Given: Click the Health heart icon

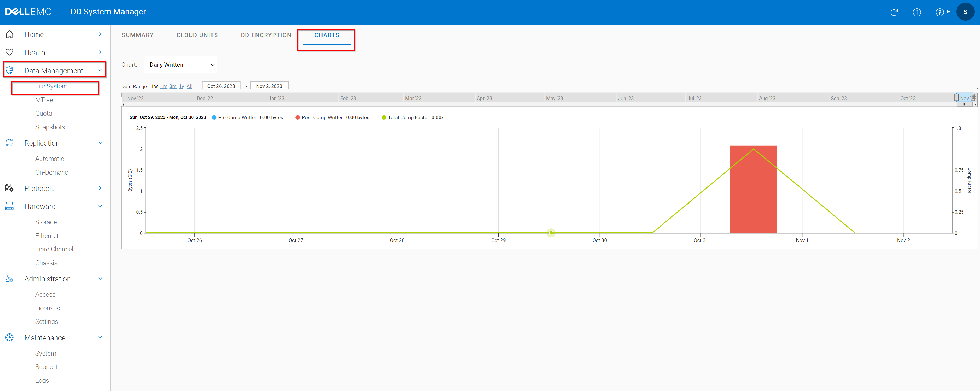Looking at the screenshot, I should coord(10,52).
